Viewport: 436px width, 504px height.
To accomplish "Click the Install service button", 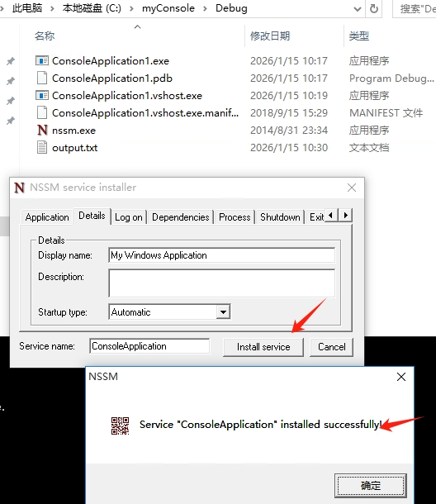I will point(263,347).
